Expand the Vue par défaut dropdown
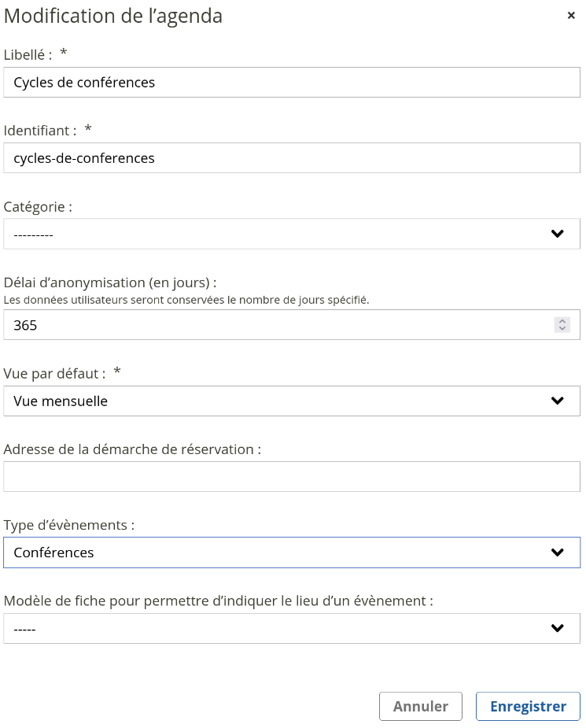 click(x=292, y=401)
